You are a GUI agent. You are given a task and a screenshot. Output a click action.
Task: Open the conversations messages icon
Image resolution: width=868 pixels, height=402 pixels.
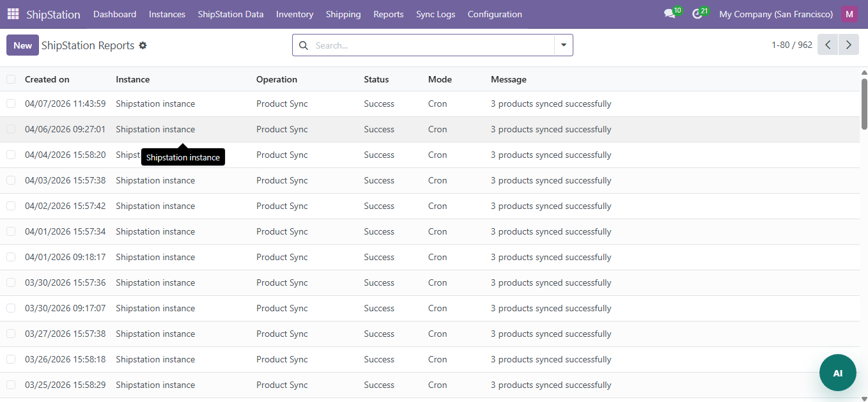(669, 14)
